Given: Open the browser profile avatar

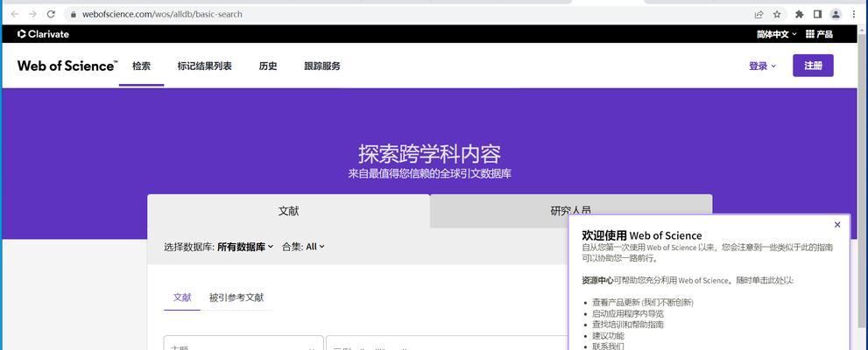Looking at the screenshot, I should coord(836,14).
